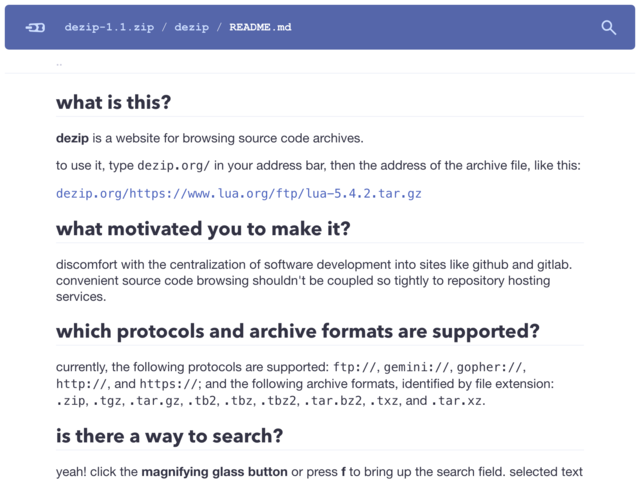Navigate up via the '..' parent link

59,64
